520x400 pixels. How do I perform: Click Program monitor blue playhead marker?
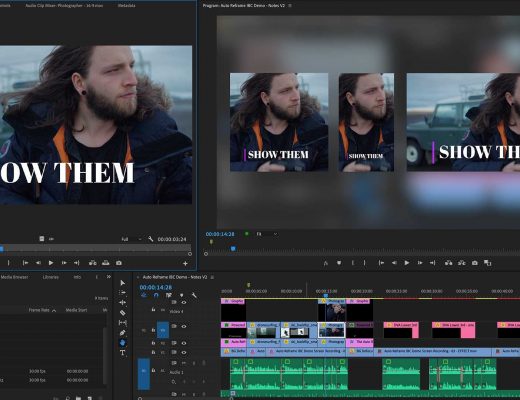[x=233, y=248]
